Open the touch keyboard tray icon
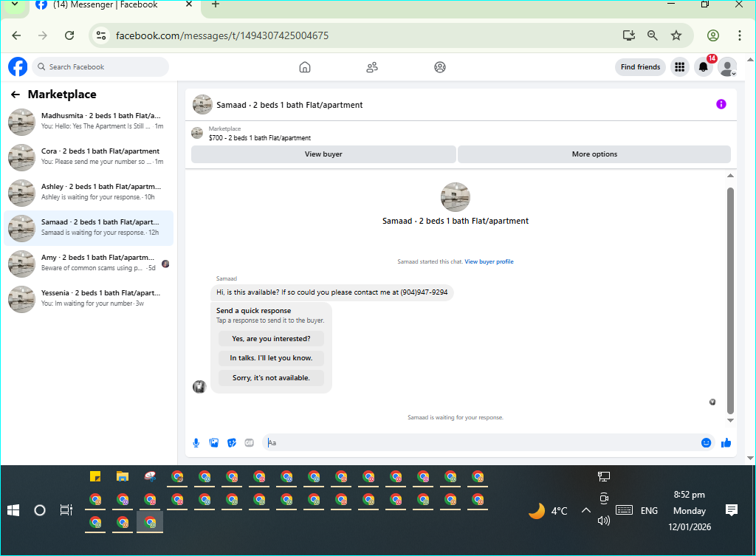Image resolution: width=756 pixels, height=556 pixels. point(624,510)
